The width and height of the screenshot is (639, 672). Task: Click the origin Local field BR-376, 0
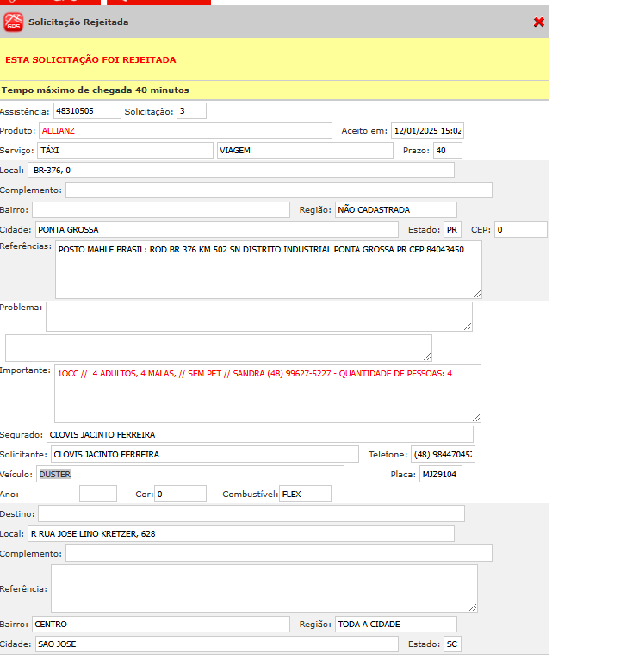(x=241, y=170)
